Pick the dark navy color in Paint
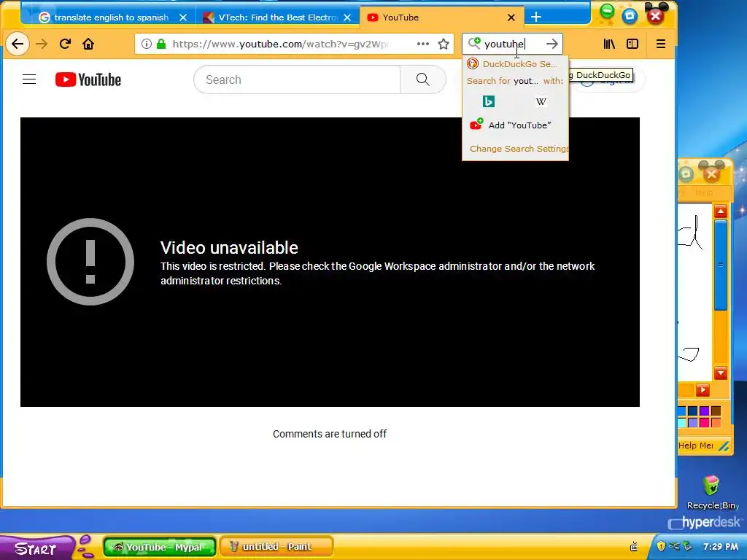The image size is (747, 560). pos(693,411)
